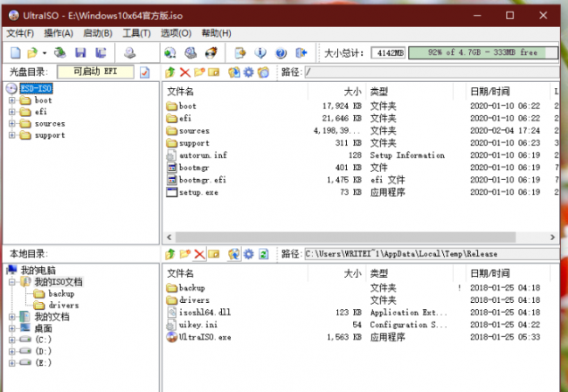Expand the boot folder in disc tree
Image resolution: width=568 pixels, height=392 pixels.
point(12,100)
